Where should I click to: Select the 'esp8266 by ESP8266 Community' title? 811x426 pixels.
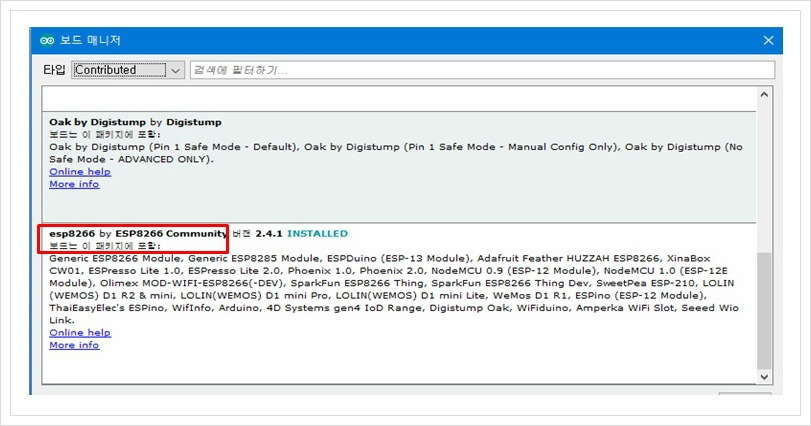click(138, 234)
